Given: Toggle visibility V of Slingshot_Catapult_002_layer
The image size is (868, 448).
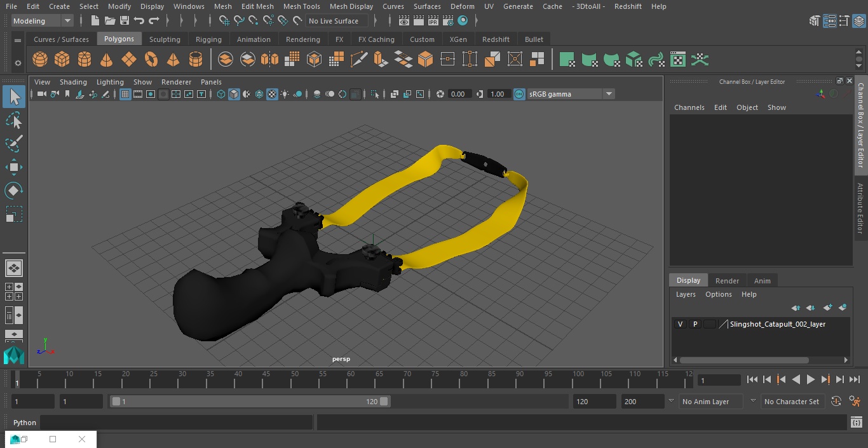Looking at the screenshot, I should (x=681, y=324).
